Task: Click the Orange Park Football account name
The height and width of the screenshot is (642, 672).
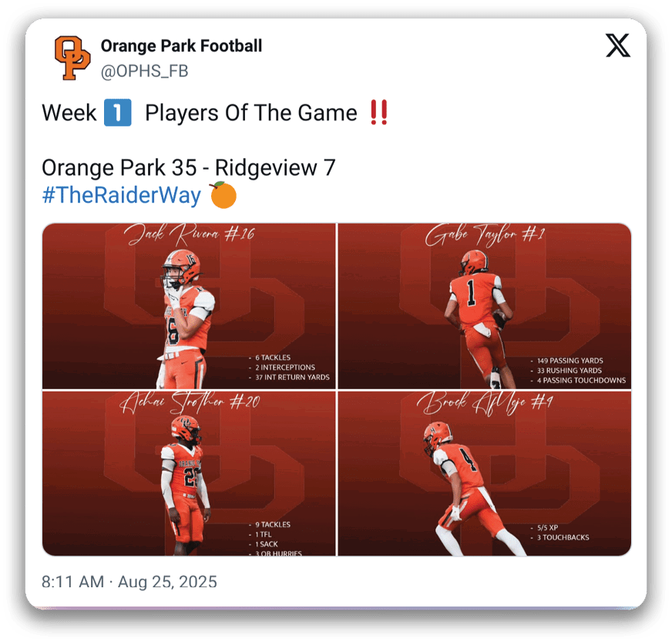Action: 181,46
